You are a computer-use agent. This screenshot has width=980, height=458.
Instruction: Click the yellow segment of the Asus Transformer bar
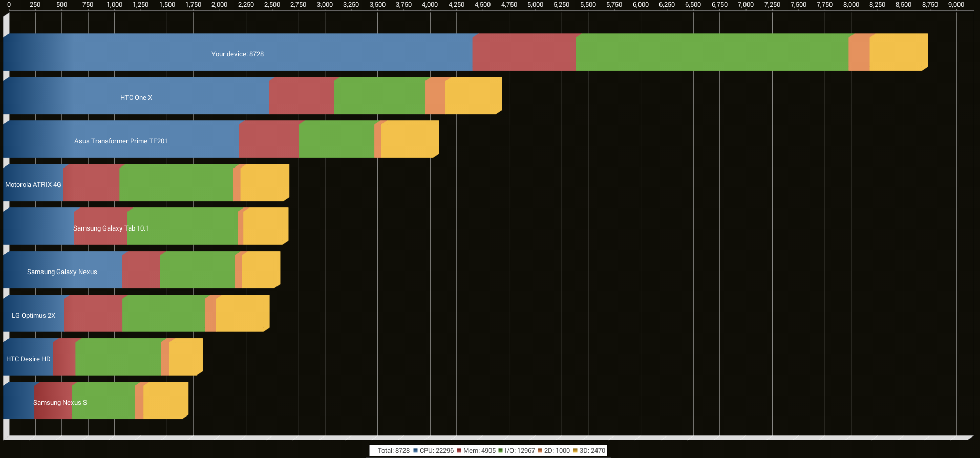410,139
